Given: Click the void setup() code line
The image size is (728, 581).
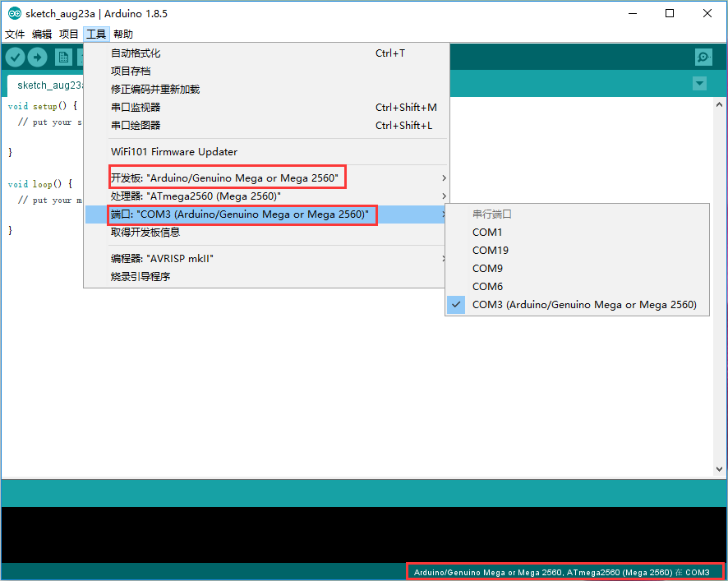Looking at the screenshot, I should point(43,106).
